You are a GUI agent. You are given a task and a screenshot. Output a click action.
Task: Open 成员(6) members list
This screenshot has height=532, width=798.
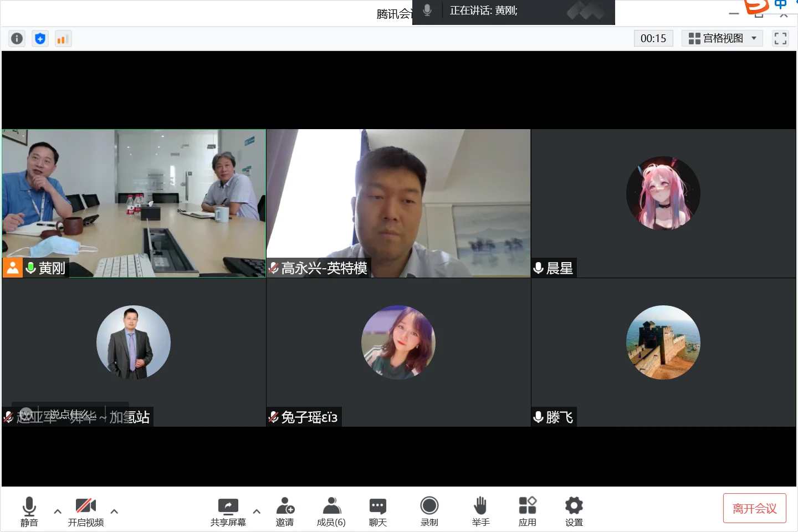[x=331, y=511]
